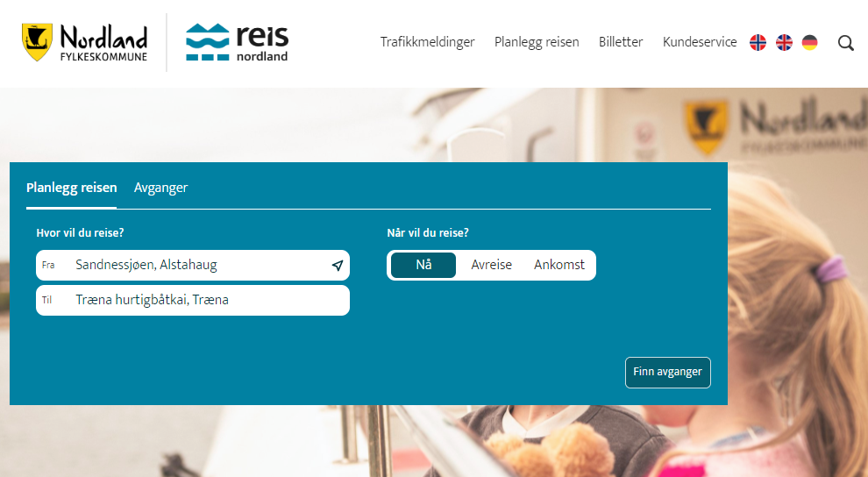Click the reis nordland text logo

pyautogui.click(x=262, y=43)
